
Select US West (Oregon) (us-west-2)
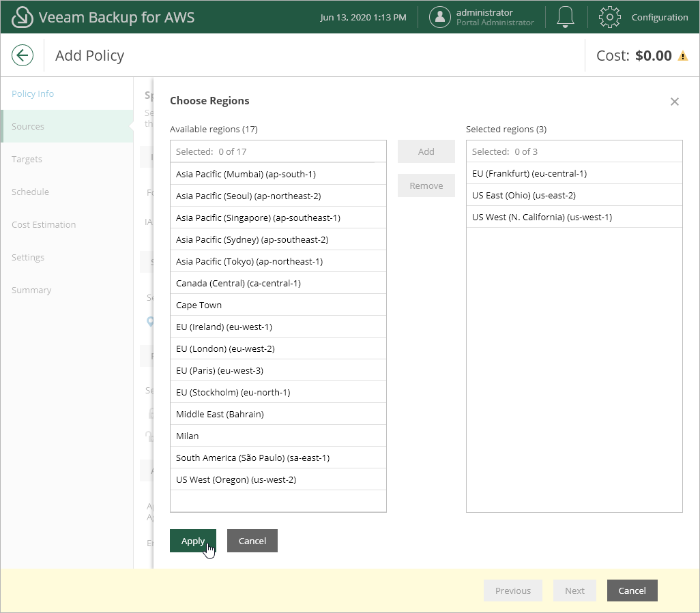pos(278,480)
